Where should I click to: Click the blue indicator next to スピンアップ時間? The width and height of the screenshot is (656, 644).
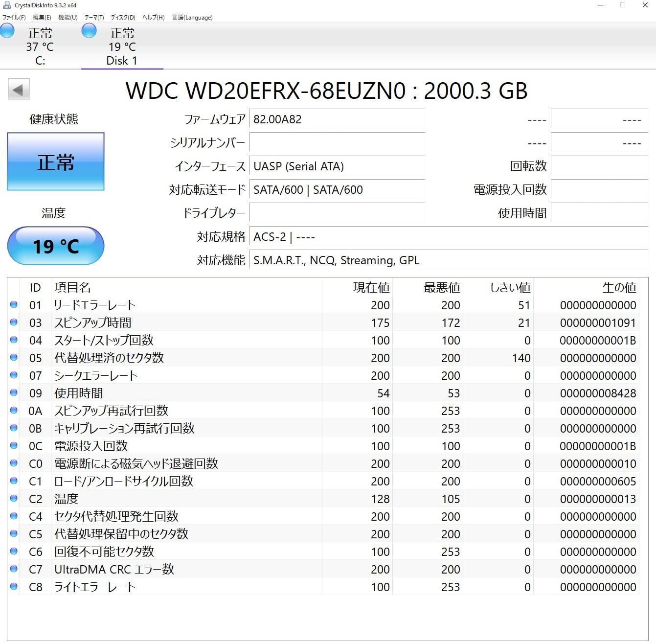(13, 322)
